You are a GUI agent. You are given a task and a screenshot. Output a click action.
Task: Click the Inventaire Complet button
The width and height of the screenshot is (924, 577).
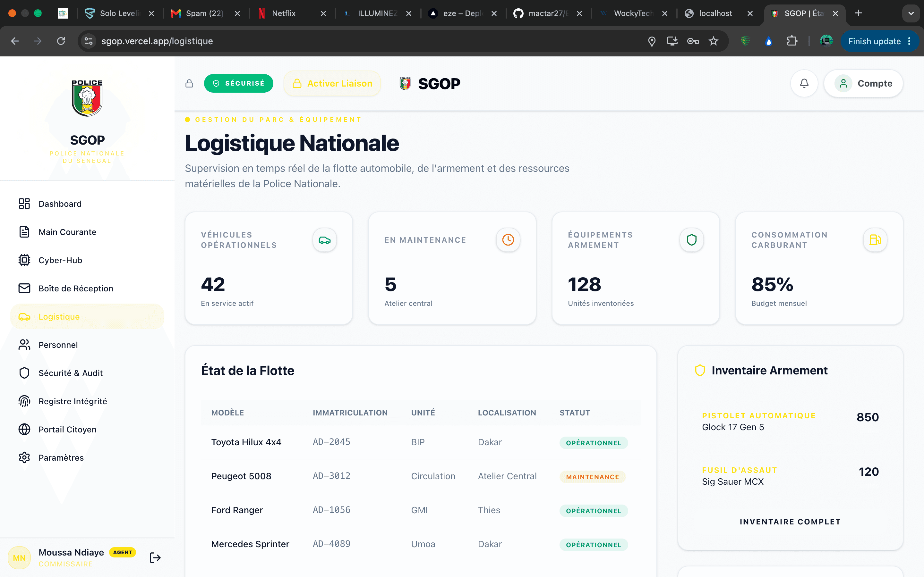point(790,522)
